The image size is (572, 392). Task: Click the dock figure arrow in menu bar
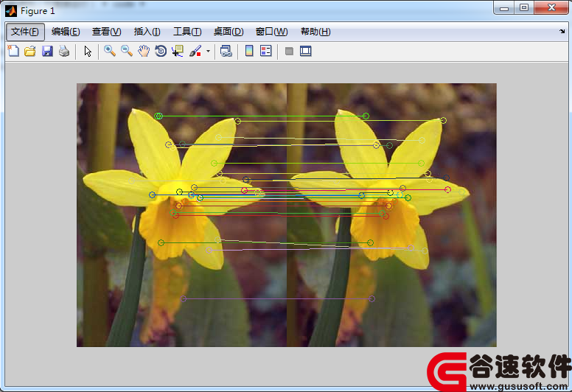pos(562,32)
